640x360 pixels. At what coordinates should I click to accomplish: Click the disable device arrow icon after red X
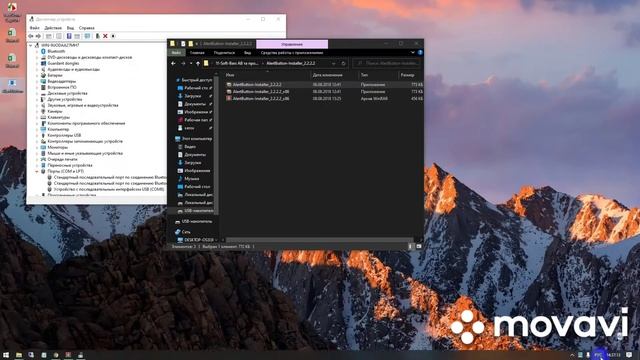(x=113, y=36)
